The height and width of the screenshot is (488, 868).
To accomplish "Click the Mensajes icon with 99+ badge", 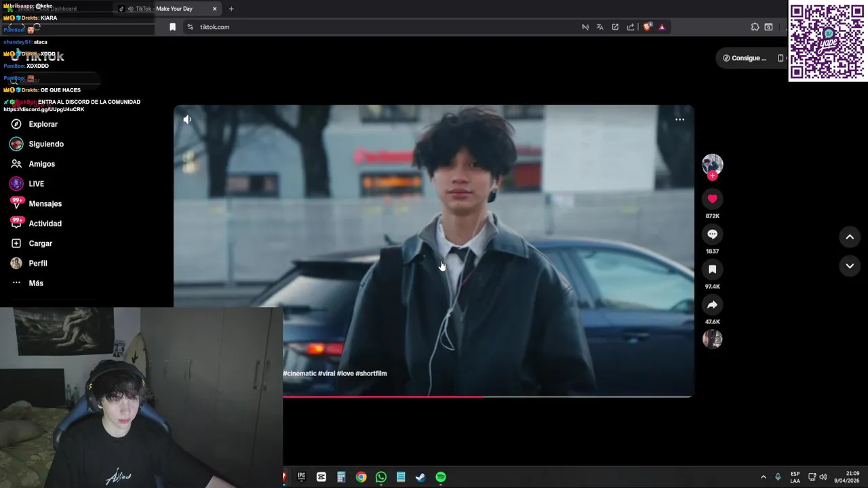I will click(16, 203).
